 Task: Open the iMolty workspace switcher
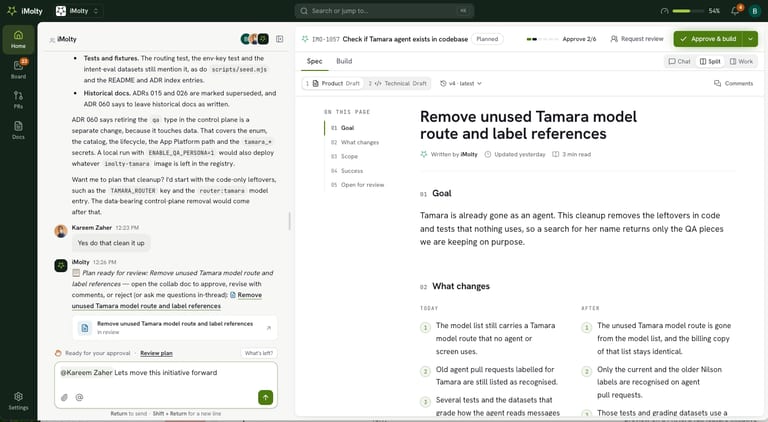[x=78, y=11]
